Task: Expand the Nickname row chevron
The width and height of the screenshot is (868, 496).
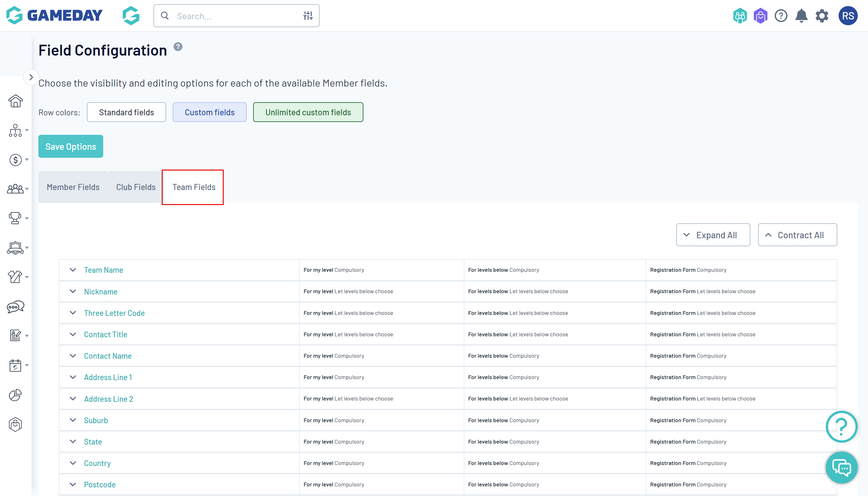Action: 73,291
